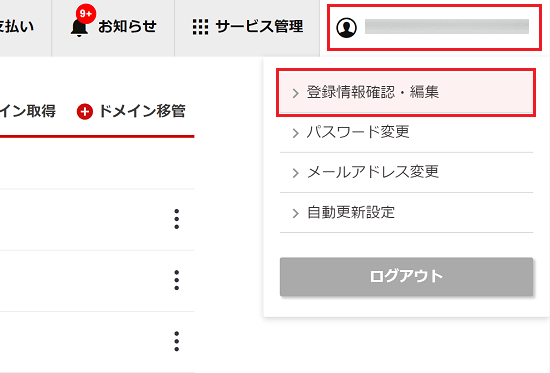The image size is (550, 373).
Task: Click chevron next to 自動更新設定
Action: 296,213
